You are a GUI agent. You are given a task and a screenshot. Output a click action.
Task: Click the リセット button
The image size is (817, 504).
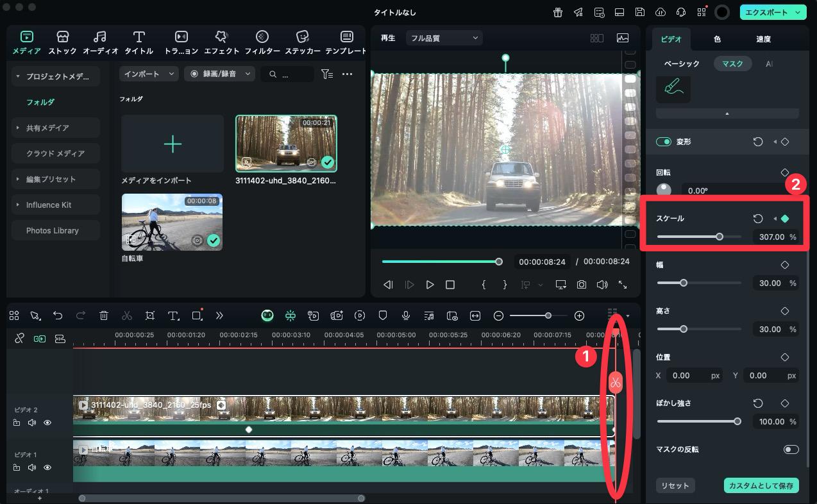(x=675, y=485)
